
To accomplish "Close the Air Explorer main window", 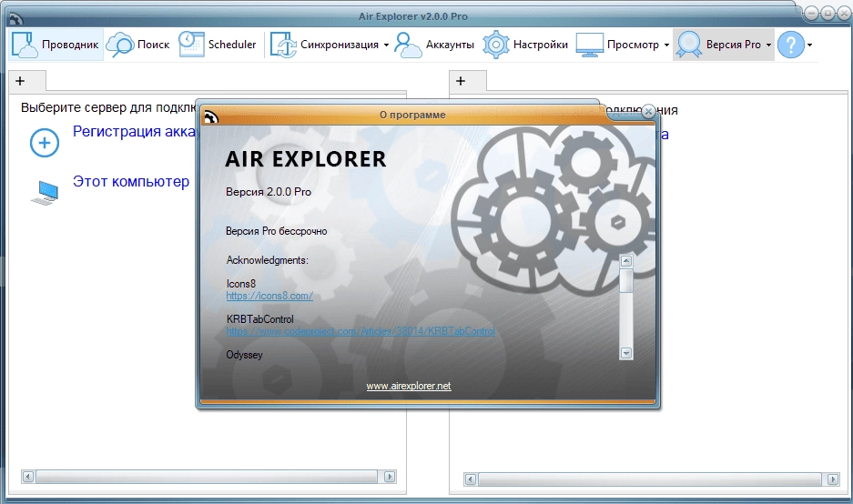I will [843, 14].
